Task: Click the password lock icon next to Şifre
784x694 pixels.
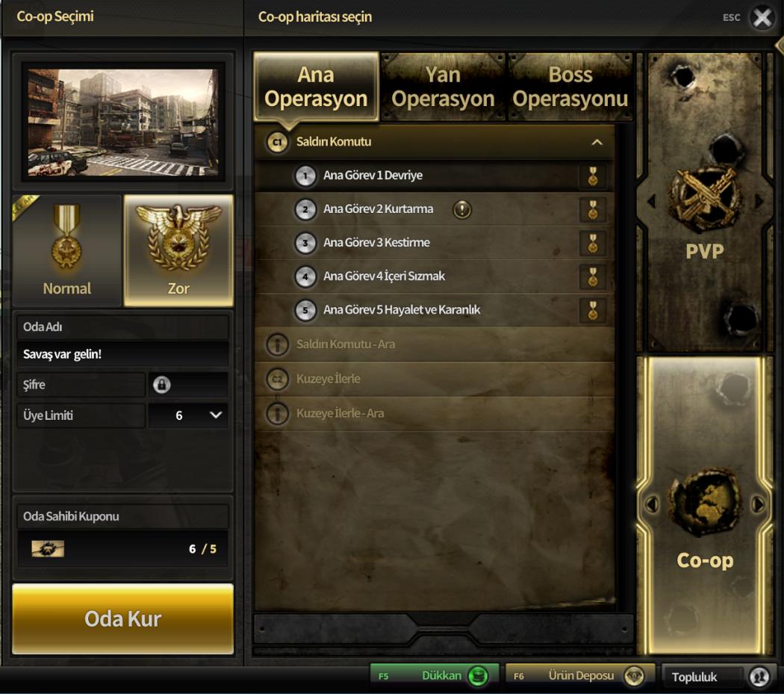Action: click(x=161, y=385)
